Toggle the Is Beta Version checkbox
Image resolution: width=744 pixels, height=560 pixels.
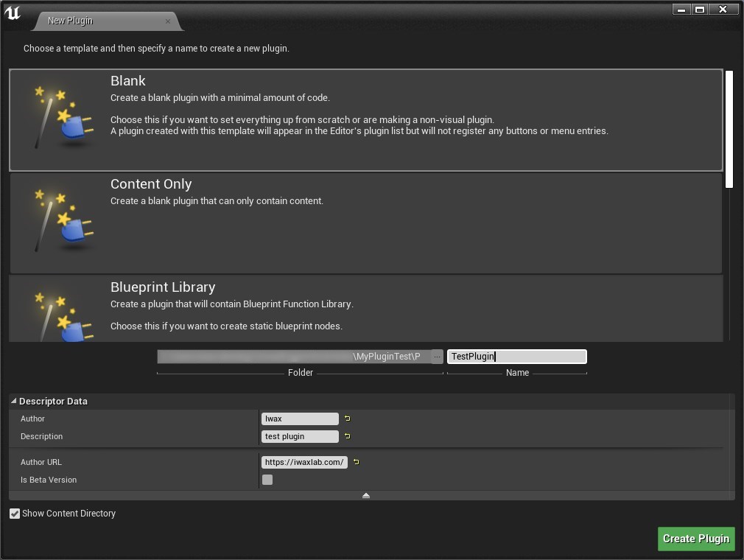pos(267,480)
